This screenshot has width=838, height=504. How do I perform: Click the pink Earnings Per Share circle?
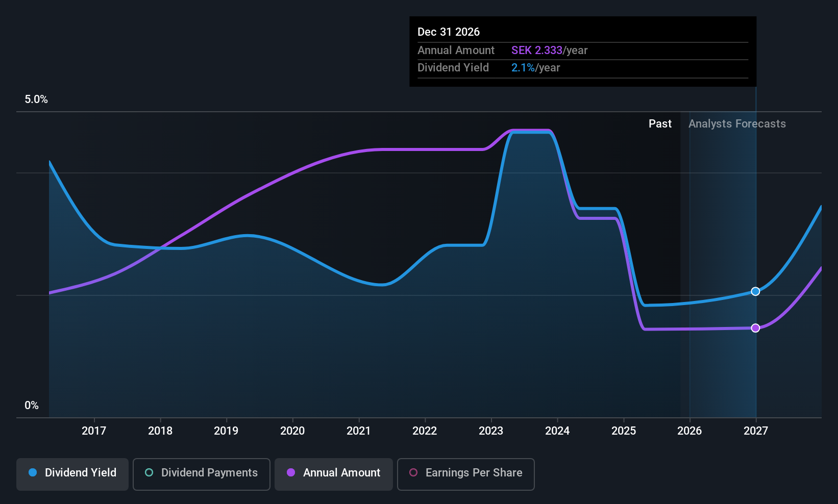[x=413, y=473]
